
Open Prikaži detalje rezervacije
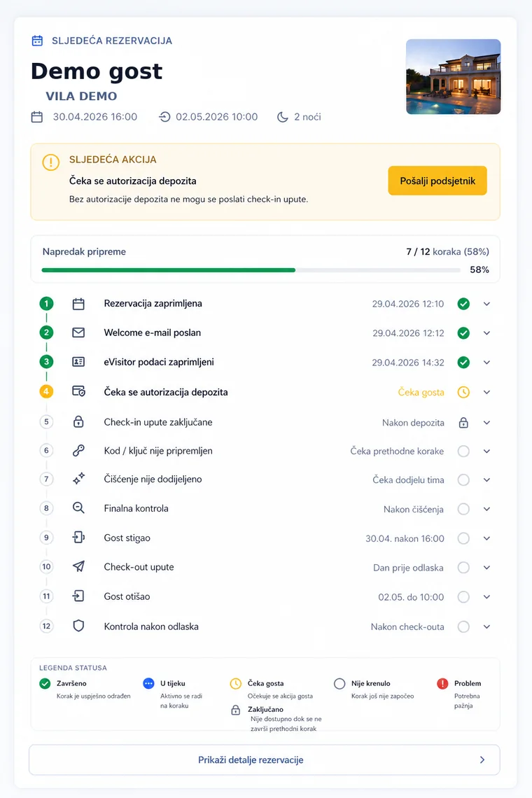point(264,759)
